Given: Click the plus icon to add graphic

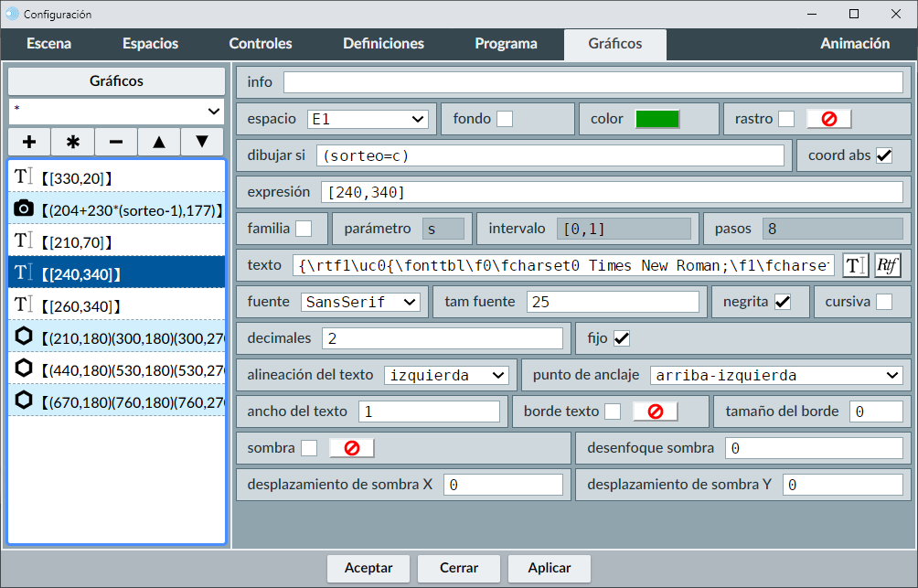Looking at the screenshot, I should coord(29,142).
